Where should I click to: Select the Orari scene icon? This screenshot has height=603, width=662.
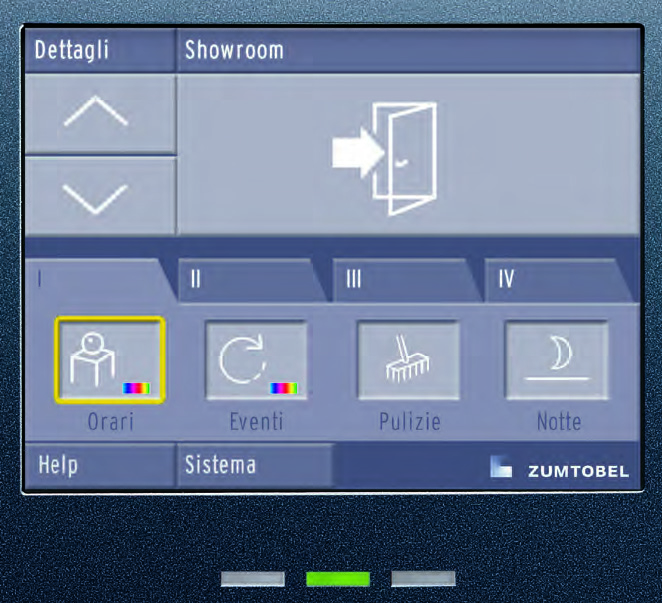click(x=110, y=360)
